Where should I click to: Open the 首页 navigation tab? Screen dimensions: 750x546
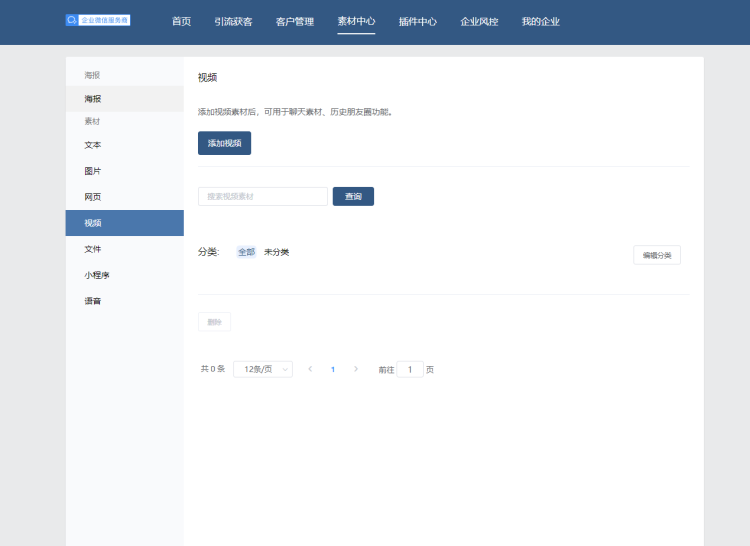181,21
